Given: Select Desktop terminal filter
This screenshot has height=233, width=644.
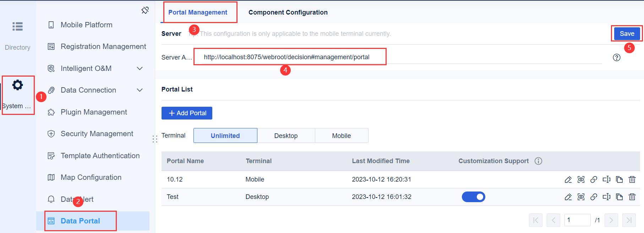Looking at the screenshot, I should [x=286, y=135].
